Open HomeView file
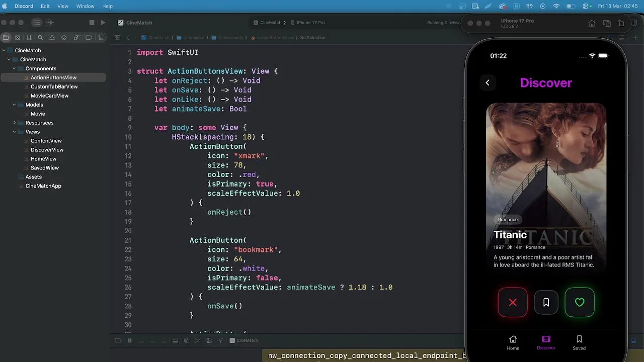 click(x=43, y=159)
